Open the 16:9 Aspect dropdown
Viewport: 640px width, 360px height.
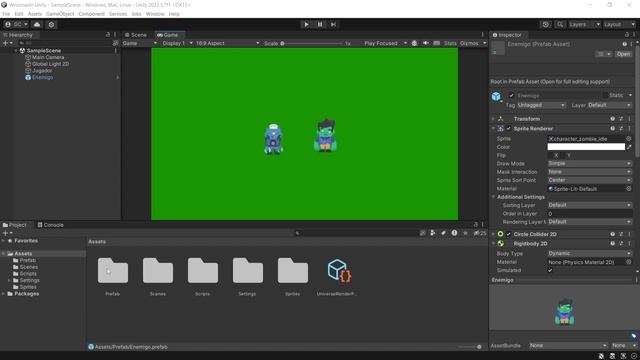(x=227, y=43)
